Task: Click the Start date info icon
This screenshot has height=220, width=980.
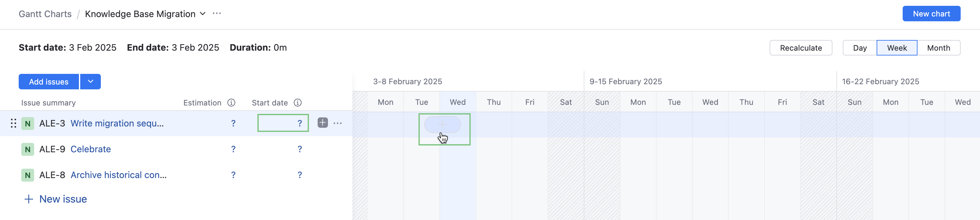Action: click(x=298, y=103)
